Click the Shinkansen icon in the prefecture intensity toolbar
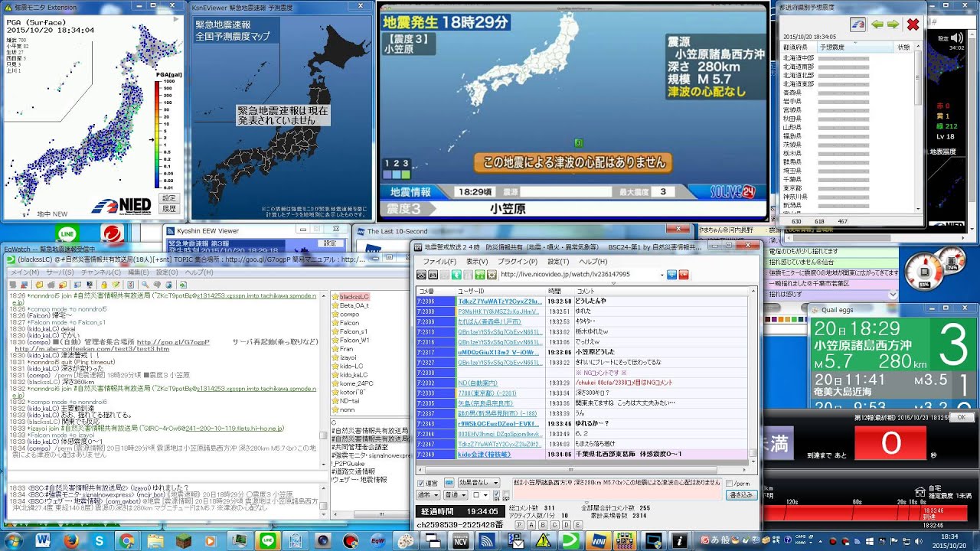 tap(859, 24)
